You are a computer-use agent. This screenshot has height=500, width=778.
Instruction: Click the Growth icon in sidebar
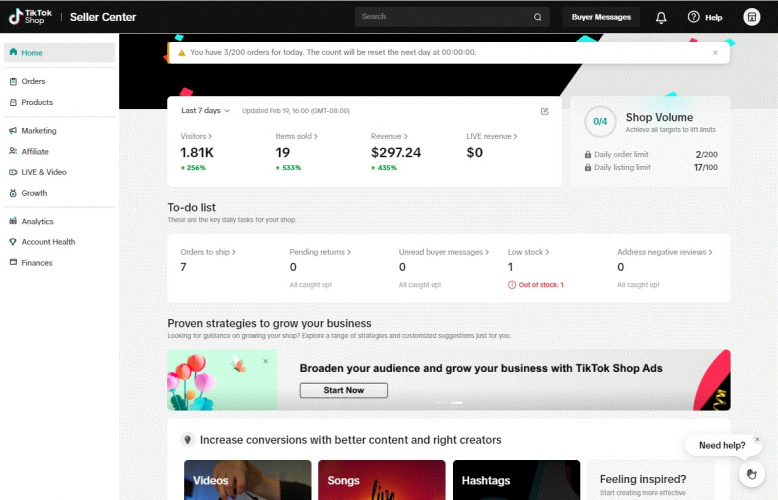tap(13, 193)
